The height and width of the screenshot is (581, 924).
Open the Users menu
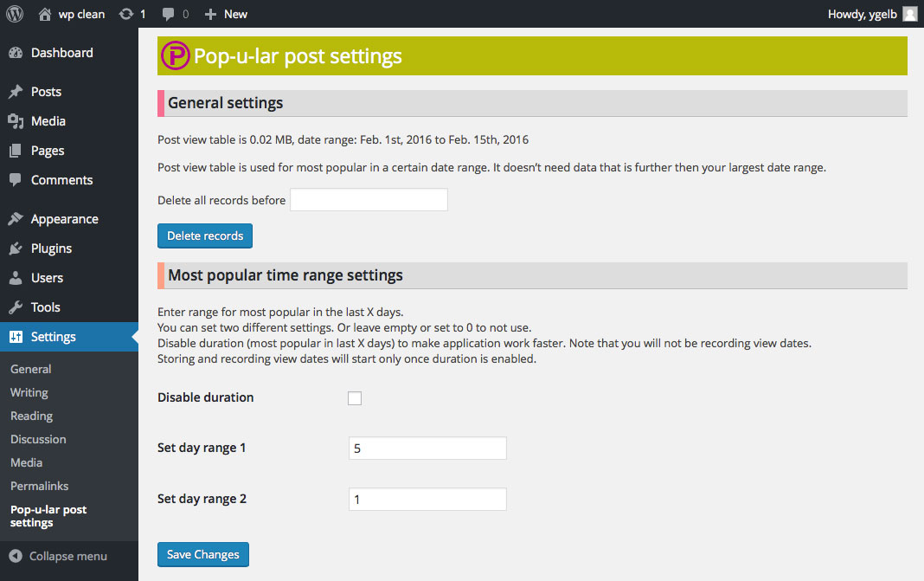tap(47, 278)
